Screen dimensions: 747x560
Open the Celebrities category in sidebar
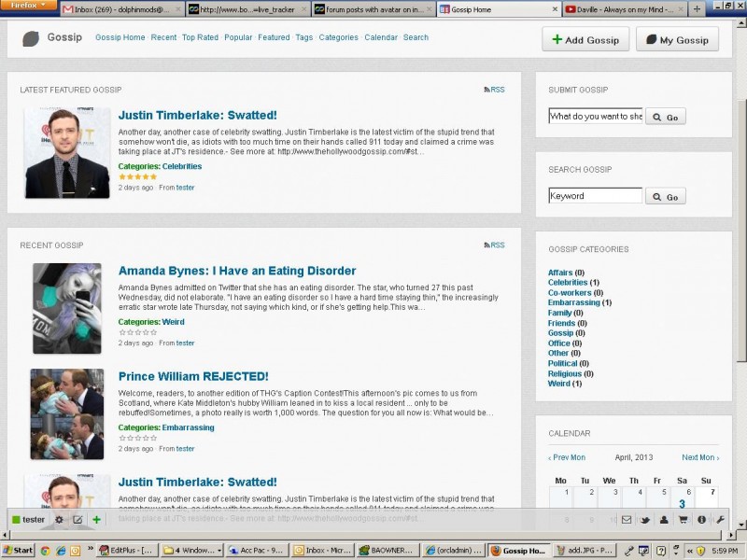(x=568, y=283)
